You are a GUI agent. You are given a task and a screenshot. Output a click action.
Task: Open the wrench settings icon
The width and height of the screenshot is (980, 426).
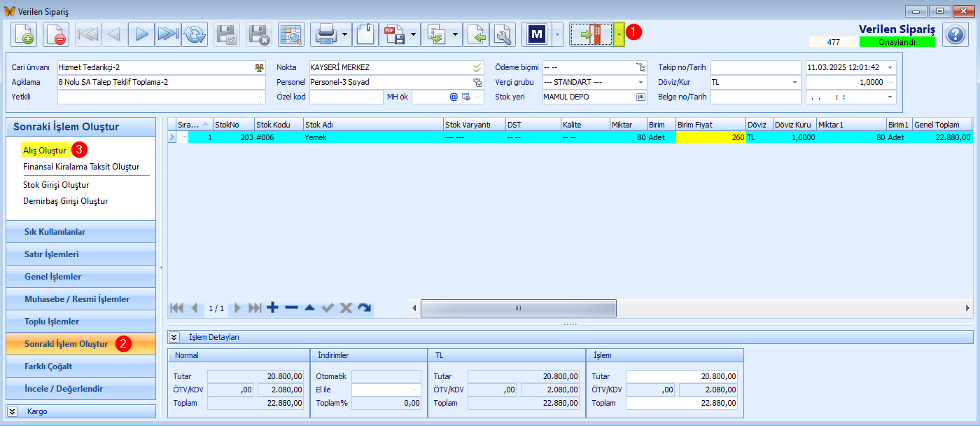[503, 34]
